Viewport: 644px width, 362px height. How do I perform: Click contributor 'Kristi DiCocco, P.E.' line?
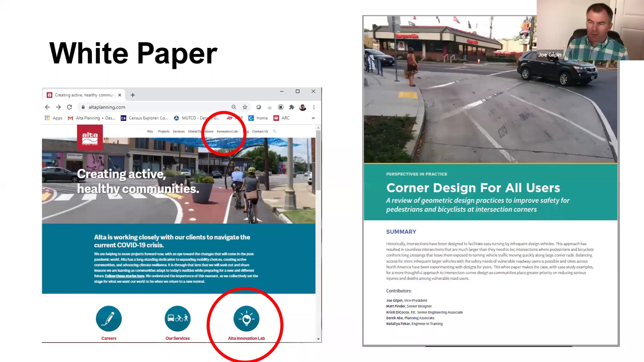pos(425,312)
